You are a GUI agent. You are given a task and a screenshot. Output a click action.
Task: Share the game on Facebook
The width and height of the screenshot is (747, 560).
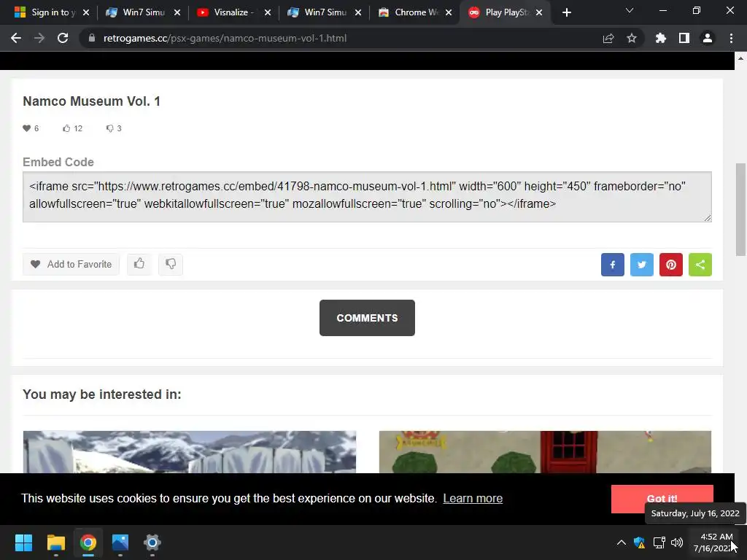613,265
